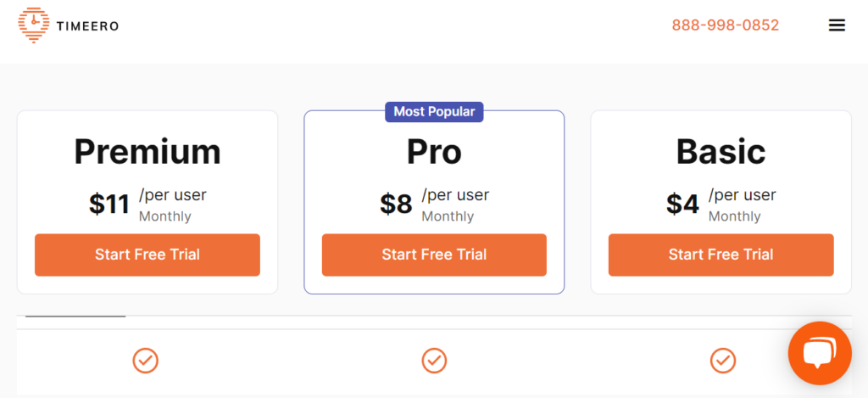Call the 888-998-0852 phone number link

coord(725,25)
